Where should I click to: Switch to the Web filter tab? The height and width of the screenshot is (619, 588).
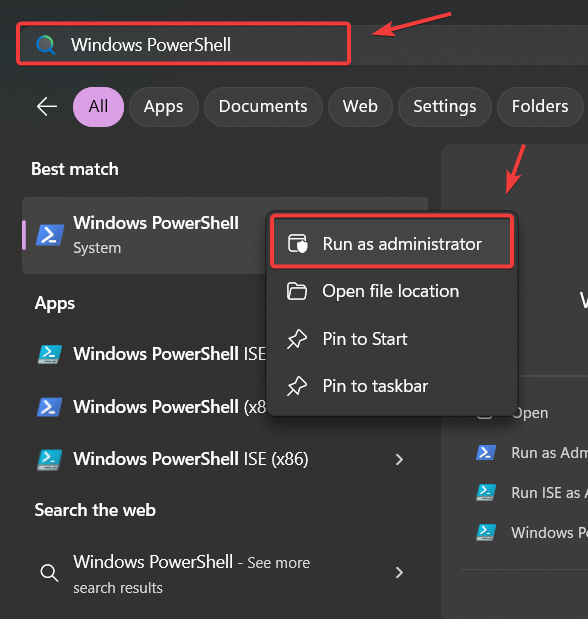tap(360, 107)
